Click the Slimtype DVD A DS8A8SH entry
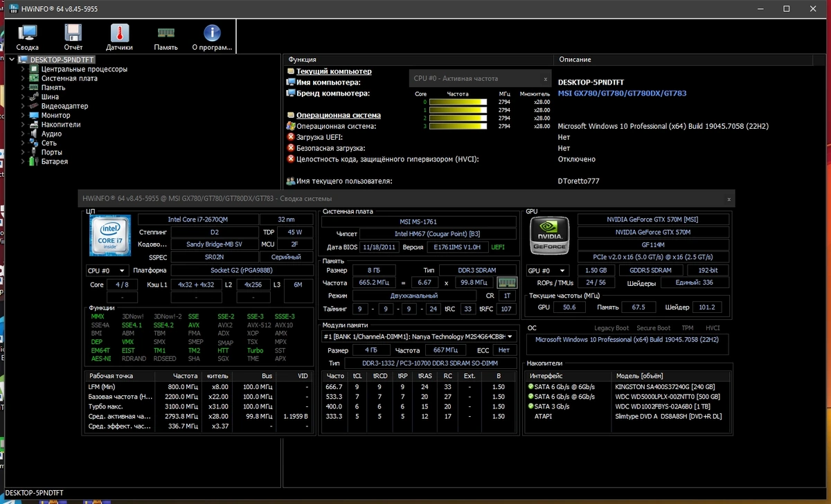This screenshot has width=831, height=504. click(668, 416)
